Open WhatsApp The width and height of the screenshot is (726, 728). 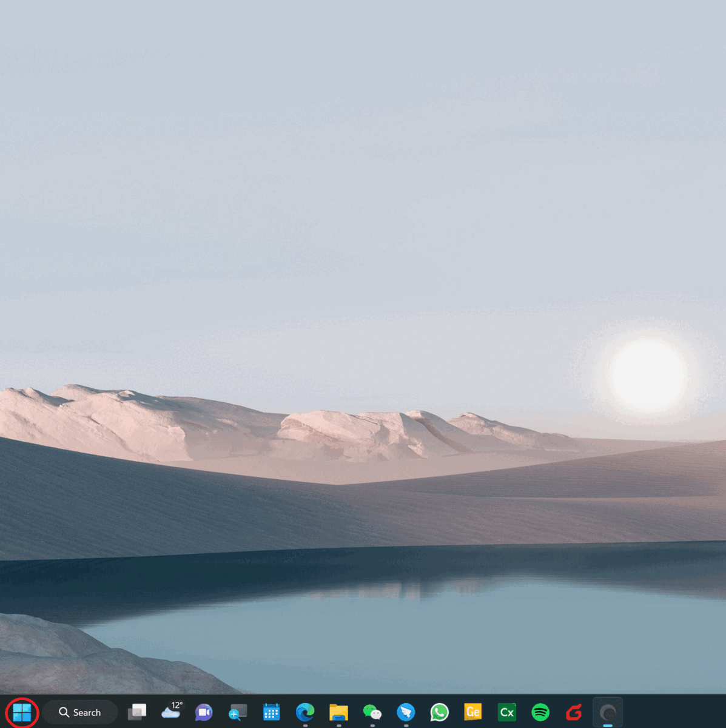[439, 712]
